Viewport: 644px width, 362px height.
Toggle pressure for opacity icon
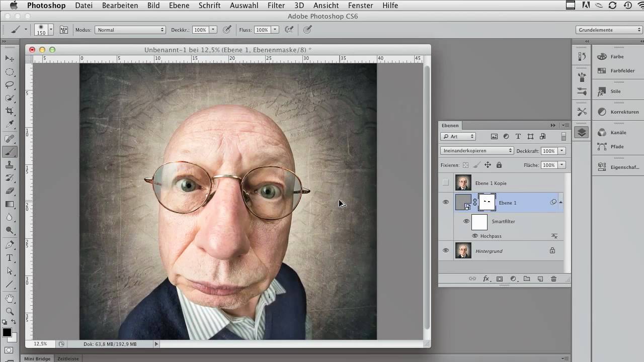point(227,30)
